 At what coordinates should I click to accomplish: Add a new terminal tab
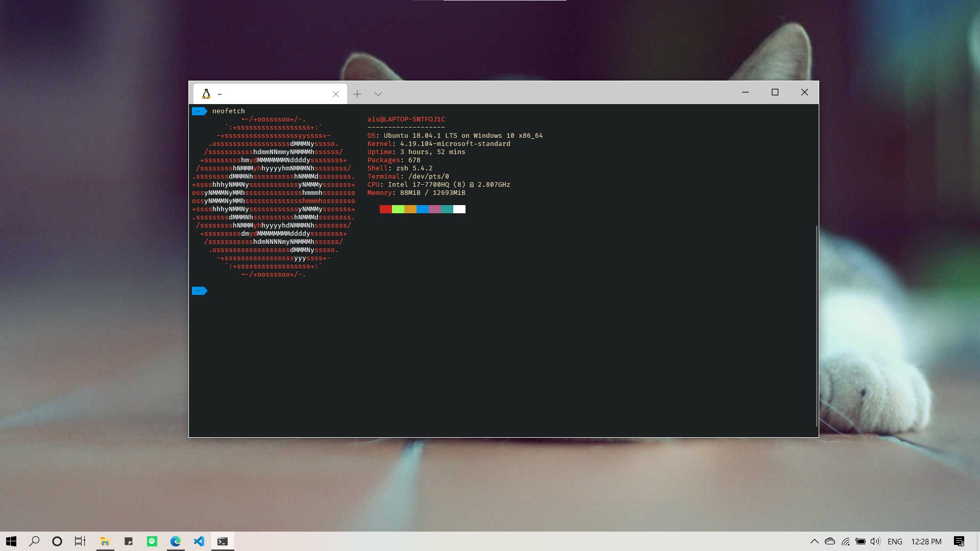click(357, 94)
